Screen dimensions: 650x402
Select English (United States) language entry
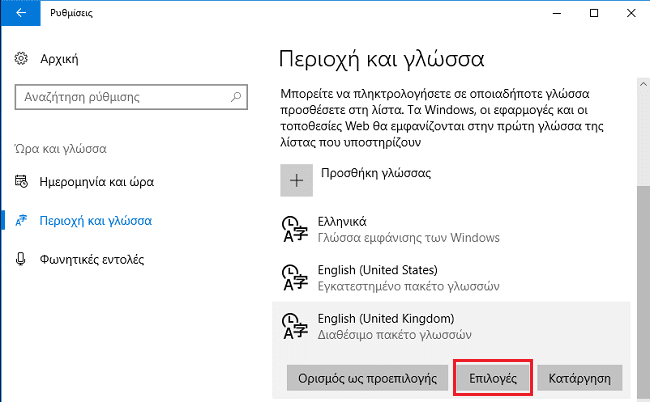click(x=451, y=278)
